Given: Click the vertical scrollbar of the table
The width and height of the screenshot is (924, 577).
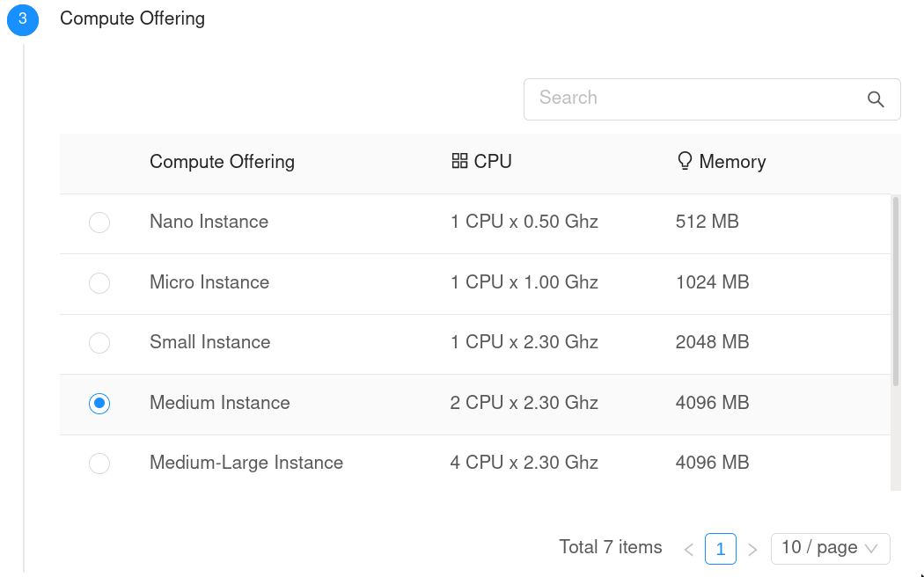Looking at the screenshot, I should click(895, 290).
